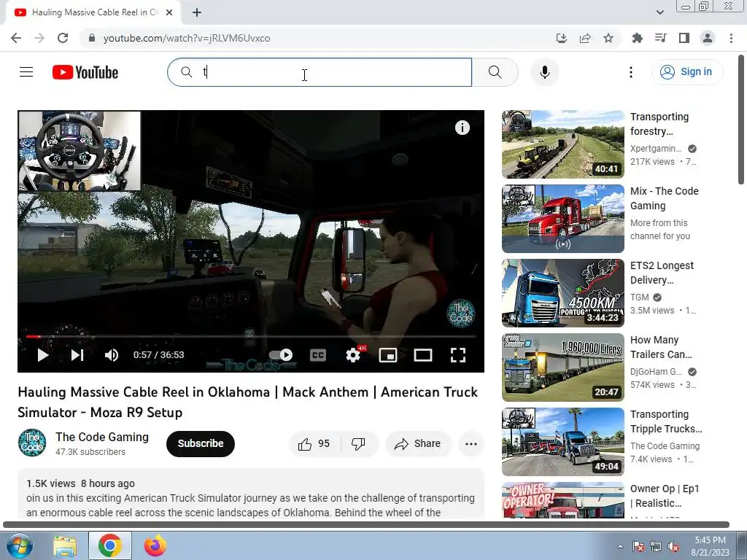The width and height of the screenshot is (747, 560).
Task: Install app icon in address bar
Action: pyautogui.click(x=562, y=38)
